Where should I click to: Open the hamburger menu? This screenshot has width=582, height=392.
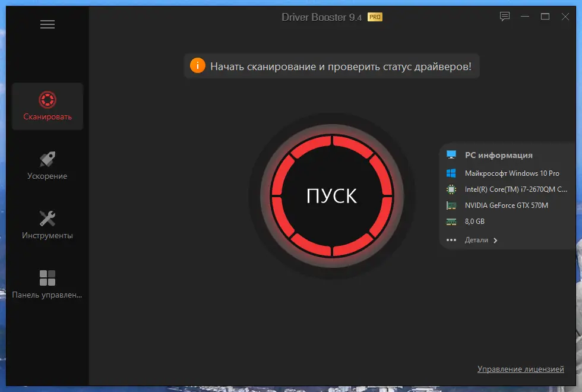click(x=48, y=24)
